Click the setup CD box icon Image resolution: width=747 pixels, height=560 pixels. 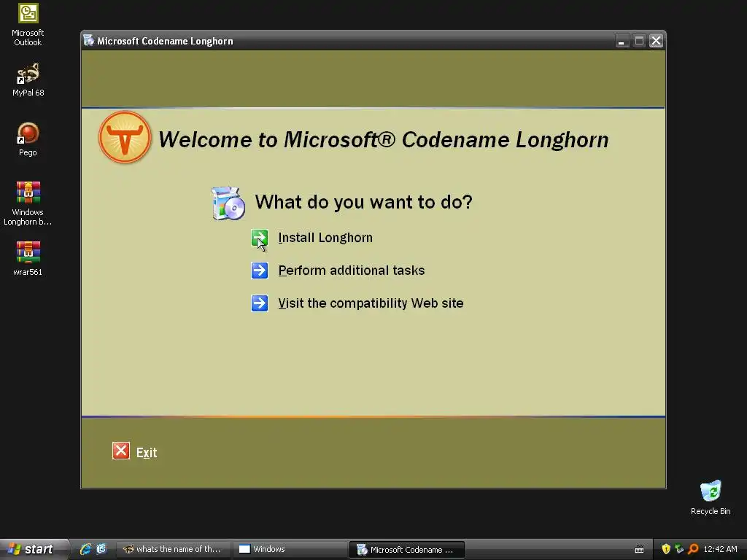[x=228, y=203]
